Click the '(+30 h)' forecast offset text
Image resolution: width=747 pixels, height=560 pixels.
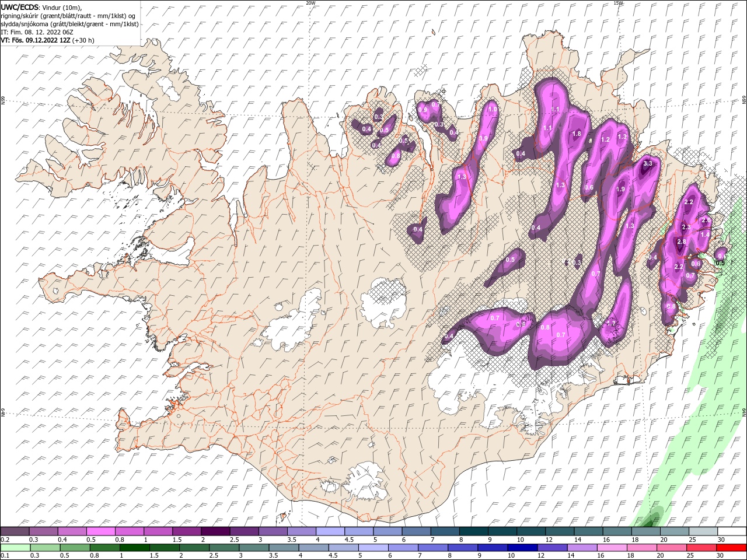[83, 40]
